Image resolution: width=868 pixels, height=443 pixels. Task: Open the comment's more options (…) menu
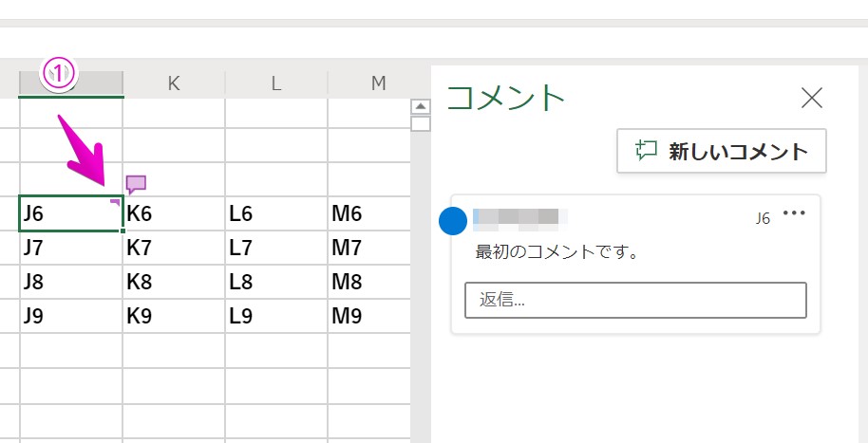[794, 213]
